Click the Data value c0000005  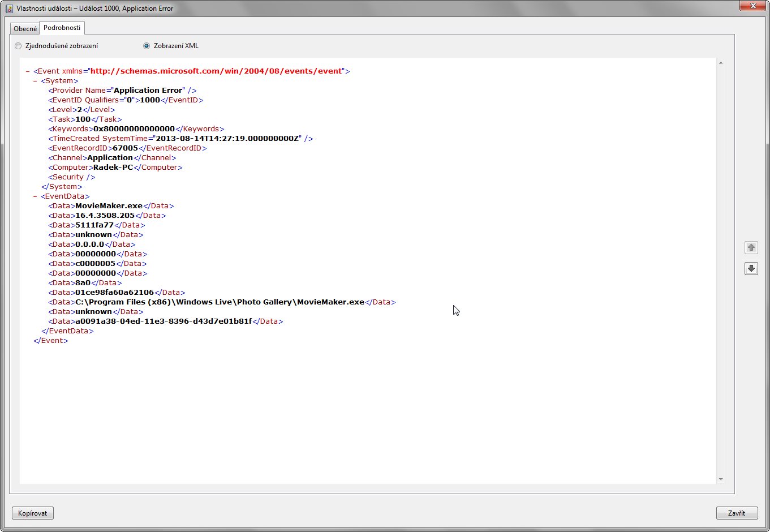click(x=95, y=264)
